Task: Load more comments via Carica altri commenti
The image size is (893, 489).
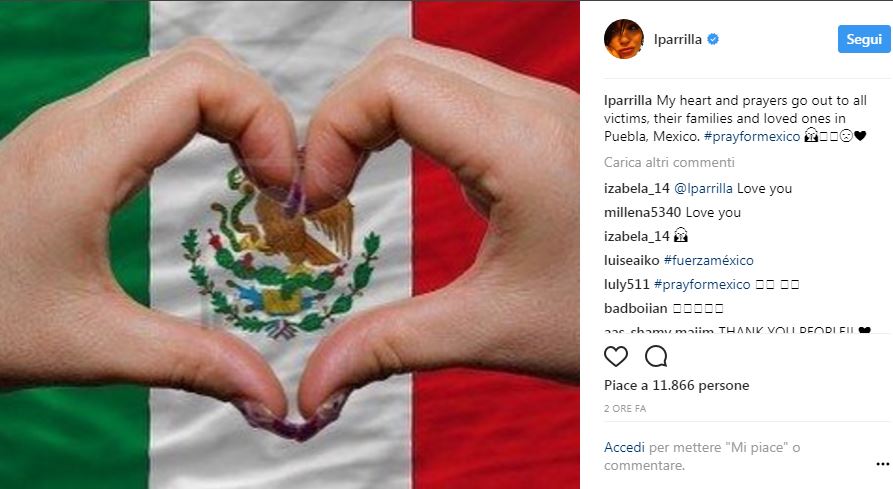Action: [x=669, y=162]
